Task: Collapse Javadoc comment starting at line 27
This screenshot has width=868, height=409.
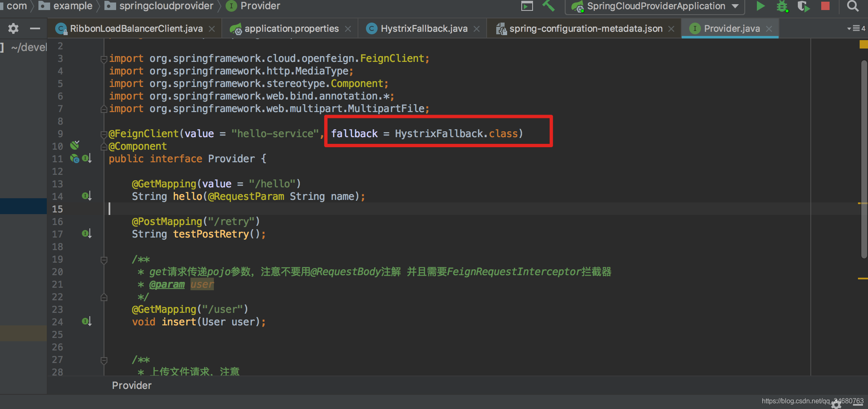Action: tap(104, 360)
